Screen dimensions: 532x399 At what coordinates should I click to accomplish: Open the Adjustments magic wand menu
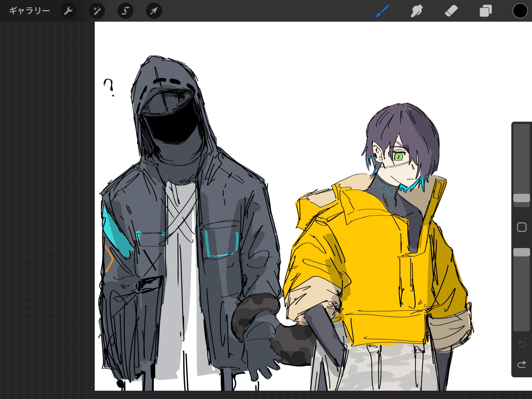(97, 11)
